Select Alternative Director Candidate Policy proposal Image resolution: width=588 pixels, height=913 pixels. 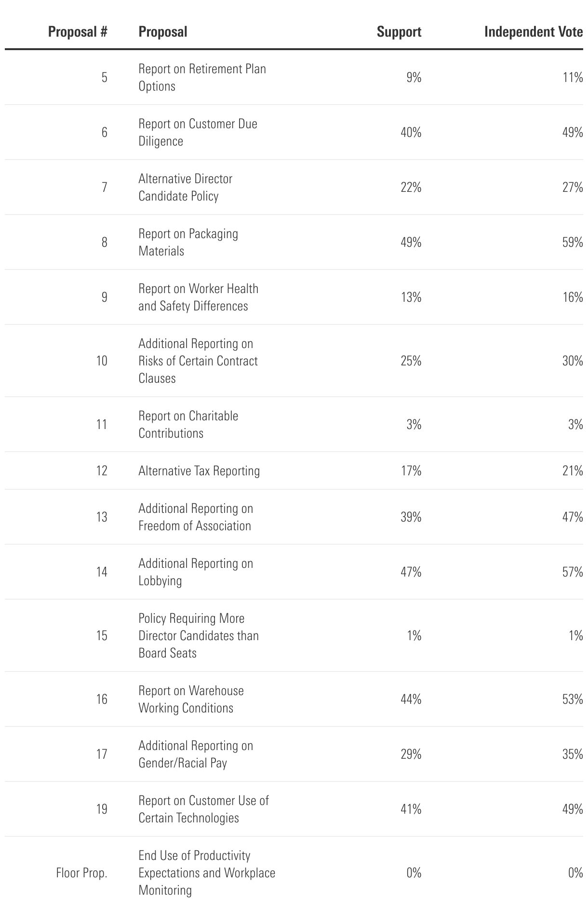pyautogui.click(x=186, y=188)
